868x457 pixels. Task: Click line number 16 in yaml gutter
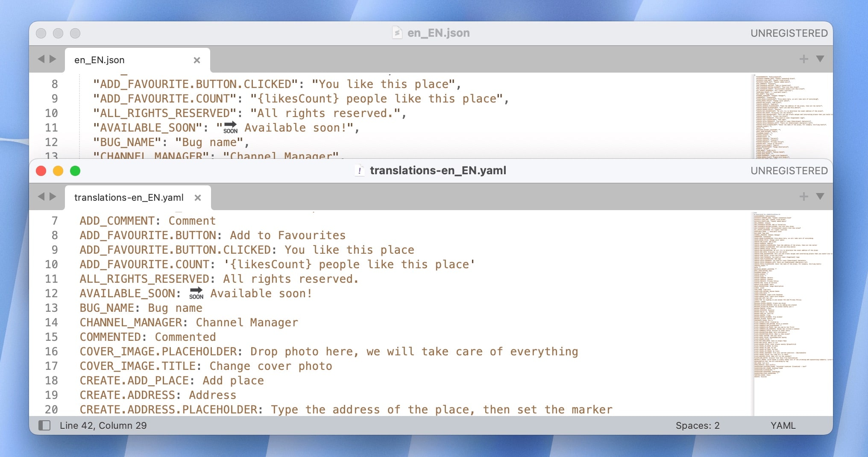pyautogui.click(x=51, y=352)
